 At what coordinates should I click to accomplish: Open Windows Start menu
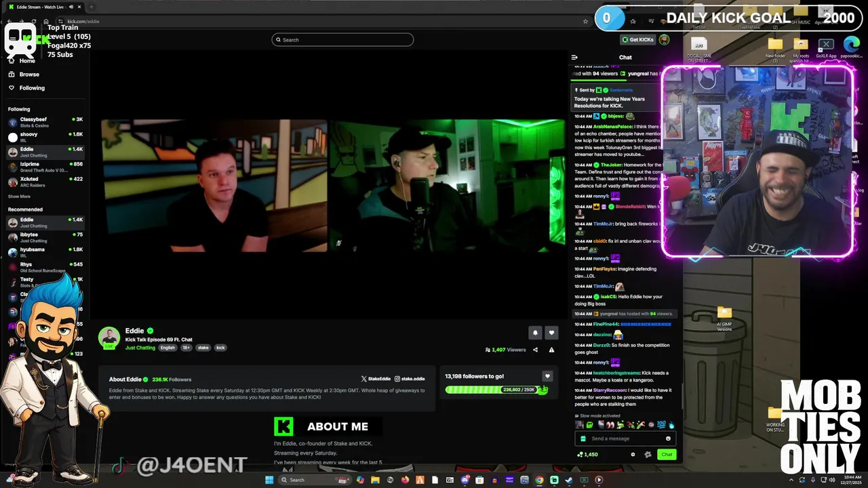[269, 480]
